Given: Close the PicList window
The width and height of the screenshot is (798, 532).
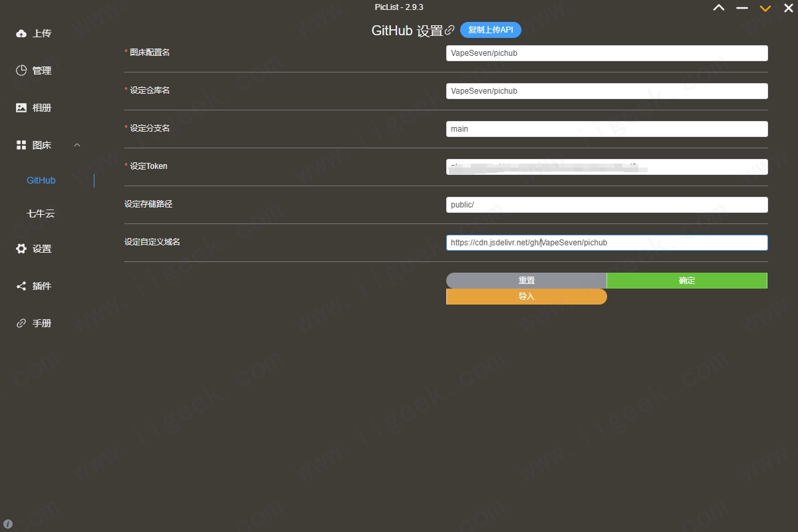Looking at the screenshot, I should point(789,8).
